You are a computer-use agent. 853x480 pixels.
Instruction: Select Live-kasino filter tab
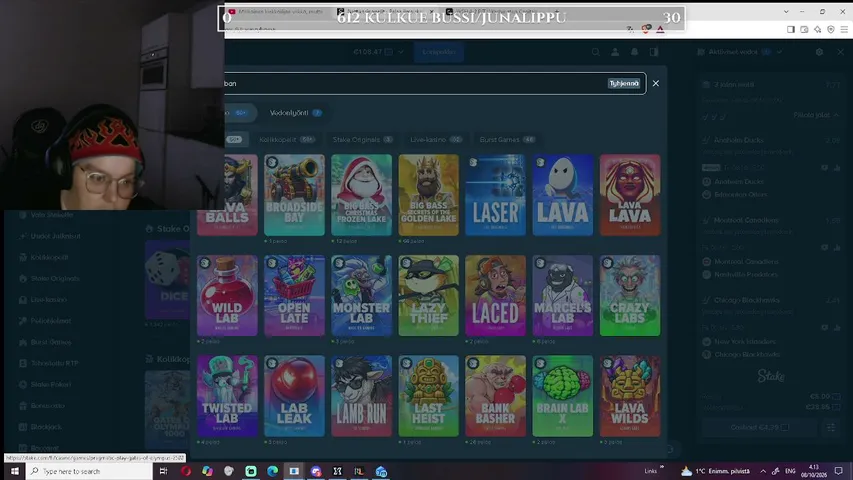[435, 139]
